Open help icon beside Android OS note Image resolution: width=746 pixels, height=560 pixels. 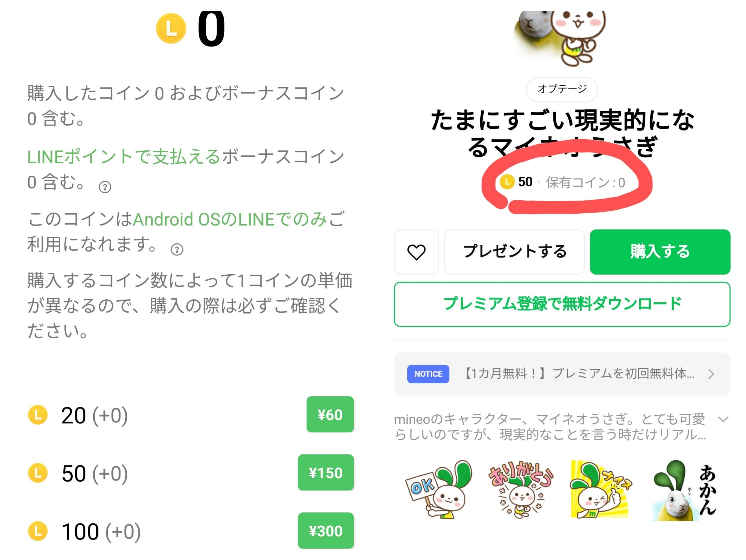coord(177,249)
